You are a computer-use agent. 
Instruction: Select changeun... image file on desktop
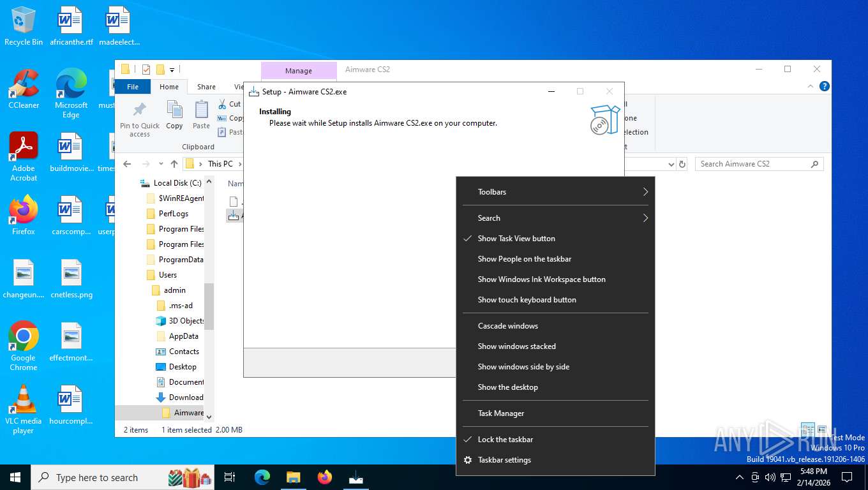point(24,279)
